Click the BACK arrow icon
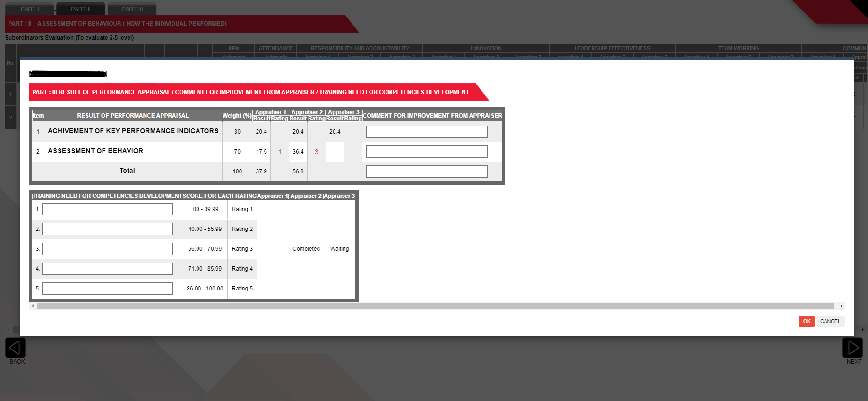The width and height of the screenshot is (868, 401). [x=15, y=348]
